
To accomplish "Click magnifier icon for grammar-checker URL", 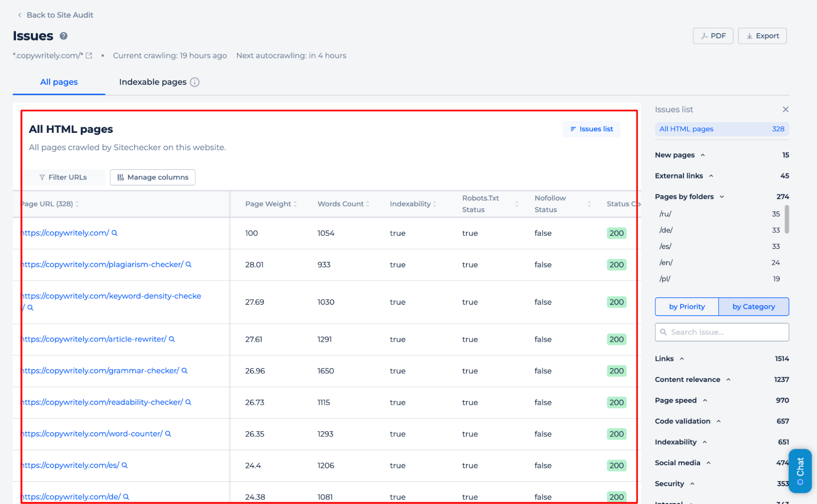I will (x=184, y=371).
